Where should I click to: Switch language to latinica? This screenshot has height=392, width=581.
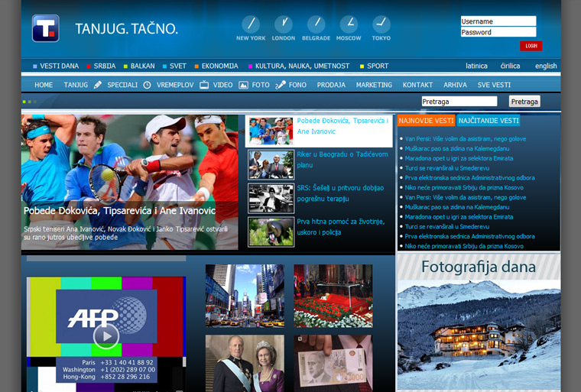click(x=476, y=66)
